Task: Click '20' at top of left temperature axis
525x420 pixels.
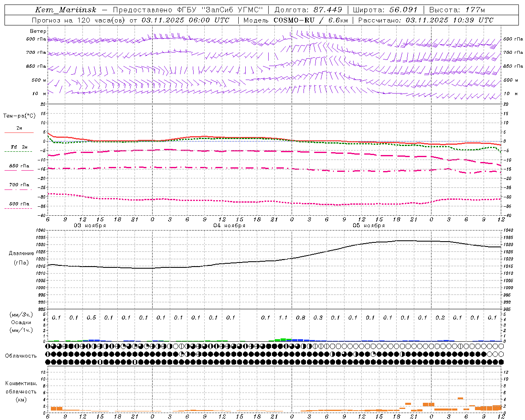Action: tap(43, 104)
